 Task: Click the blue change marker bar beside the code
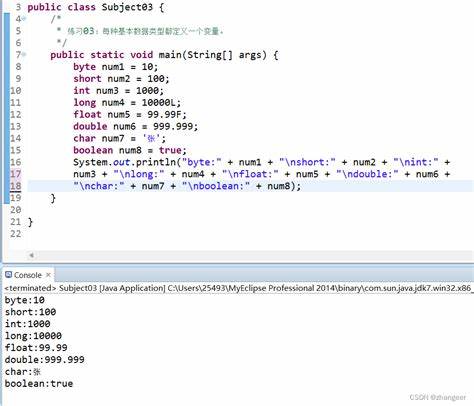pyautogui.click(x=7, y=108)
